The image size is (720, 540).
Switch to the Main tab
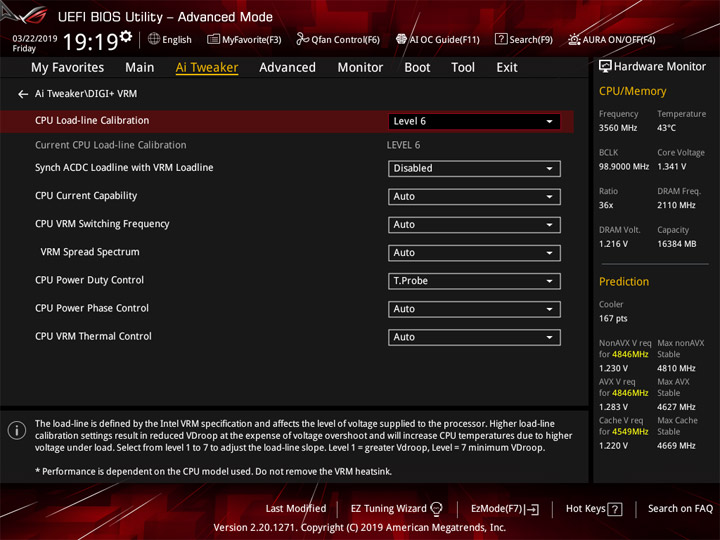coord(140,68)
